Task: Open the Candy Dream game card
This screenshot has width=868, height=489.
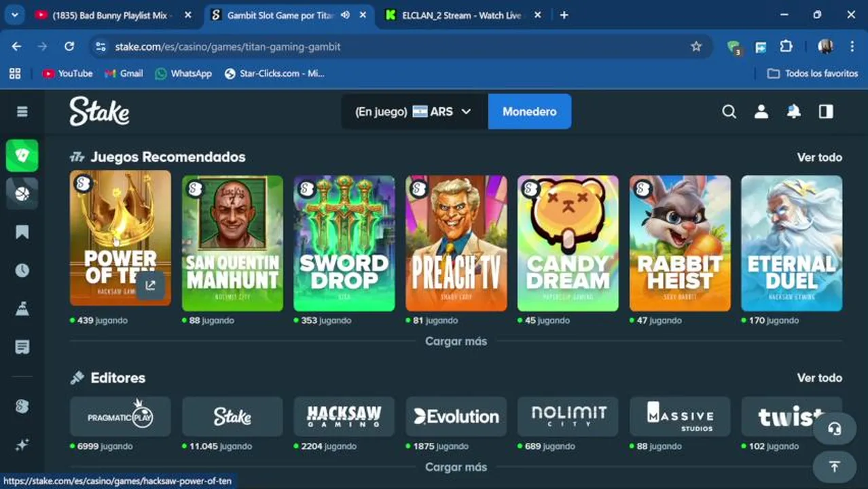Action: coord(568,243)
